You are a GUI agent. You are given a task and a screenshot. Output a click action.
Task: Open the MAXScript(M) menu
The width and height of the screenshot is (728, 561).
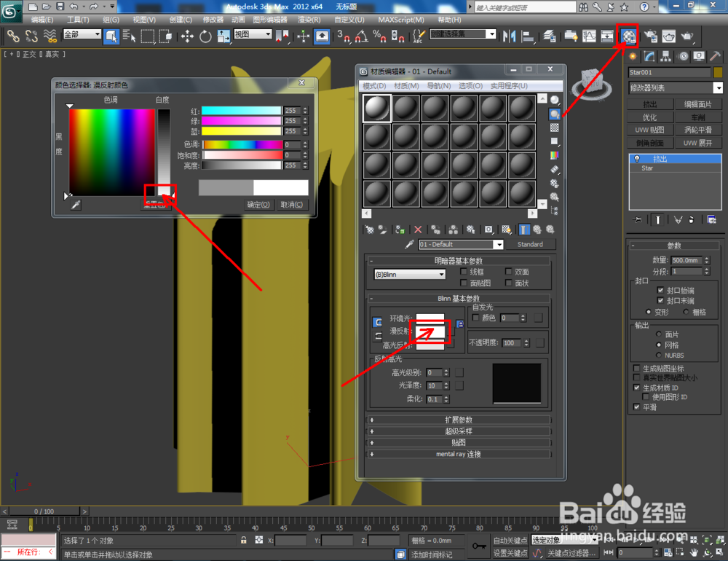(x=400, y=20)
